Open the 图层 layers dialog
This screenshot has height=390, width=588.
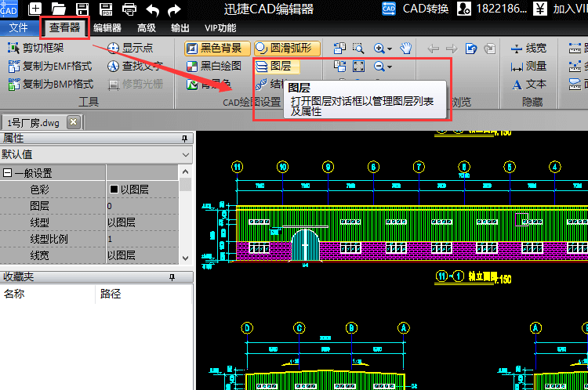coord(277,67)
